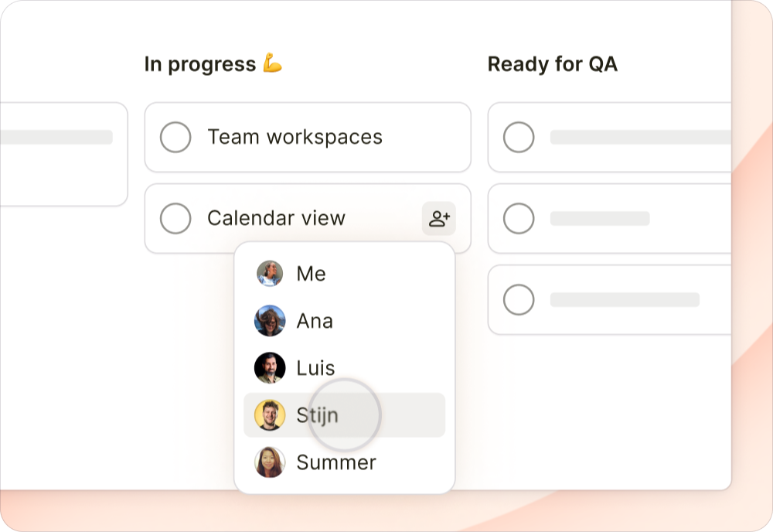Toggle the second Ready for QA task's completion circle

[519, 218]
